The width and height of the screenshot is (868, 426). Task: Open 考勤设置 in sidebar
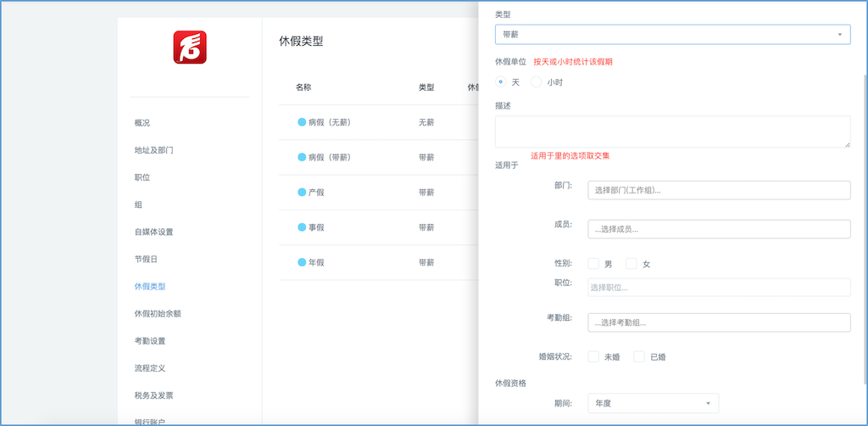point(149,340)
